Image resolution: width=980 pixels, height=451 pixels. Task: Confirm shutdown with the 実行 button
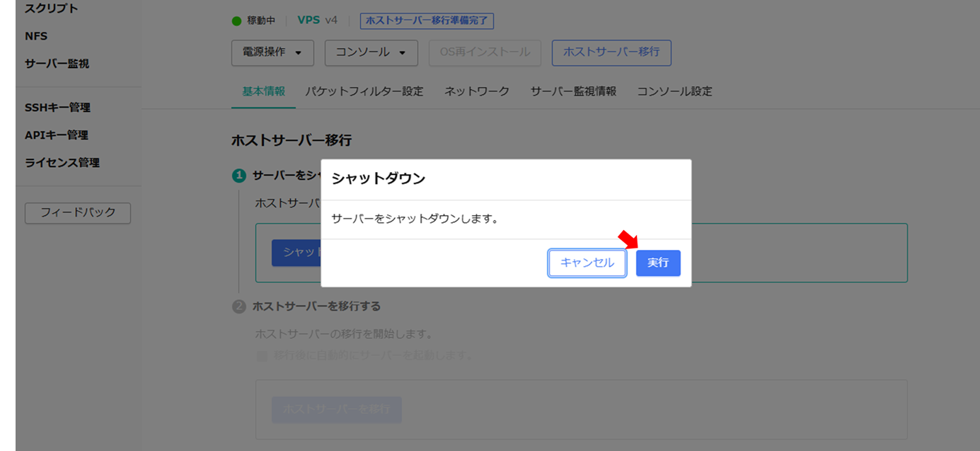tap(658, 263)
